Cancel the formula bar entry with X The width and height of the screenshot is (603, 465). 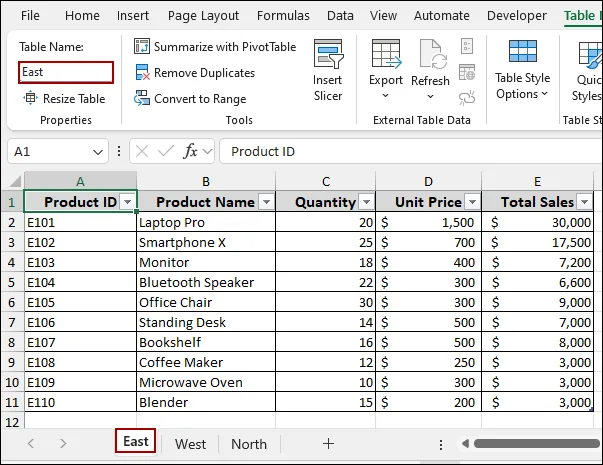(142, 152)
